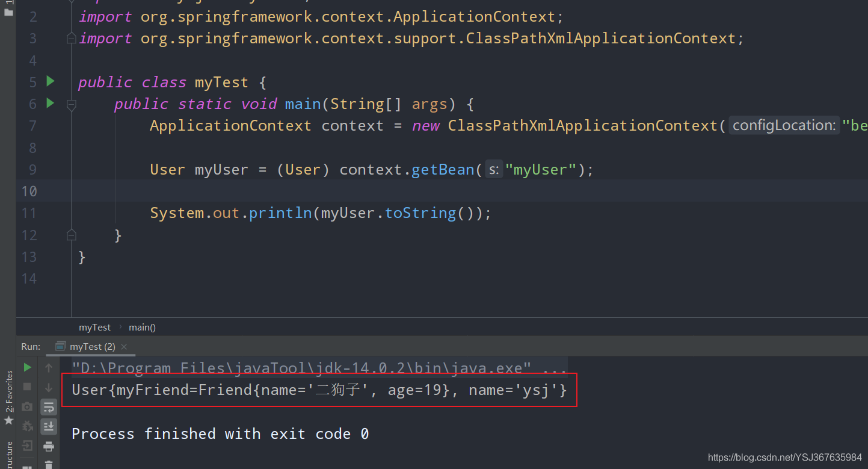
Task: Click the s: parameter hint on line 9
Action: pos(494,170)
